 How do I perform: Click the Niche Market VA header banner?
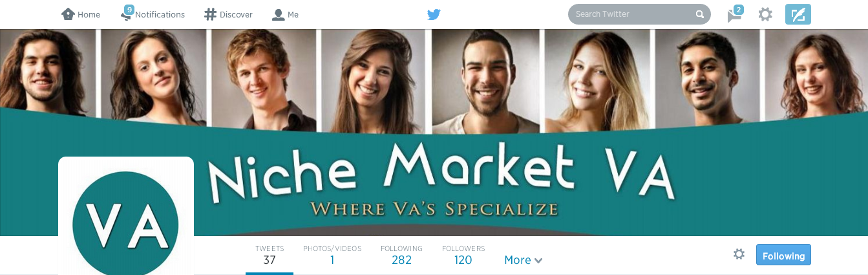434,133
